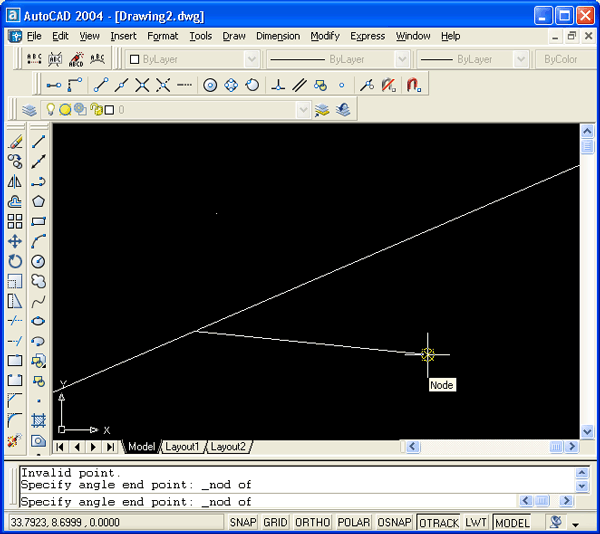This screenshot has height=534, width=600.
Task: Open the layer list dropdown
Action: tap(303, 110)
